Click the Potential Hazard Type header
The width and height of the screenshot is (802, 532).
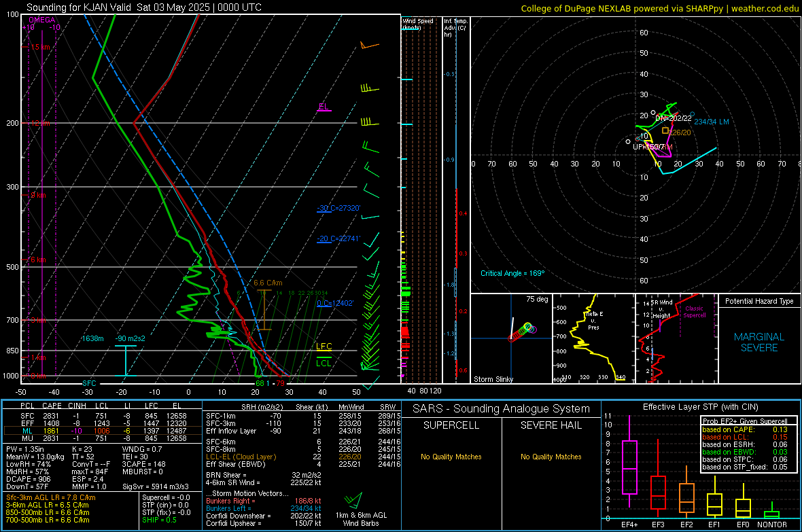(759, 301)
